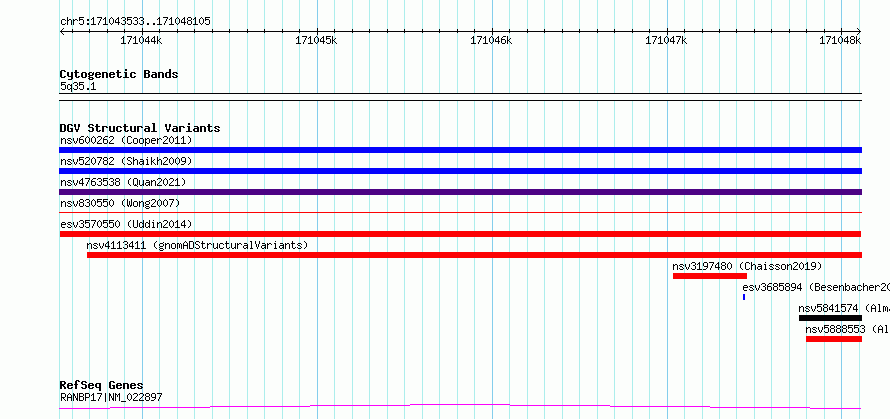
Task: Open the RANBP17|NM_022897 gene label
Action: coord(111,397)
